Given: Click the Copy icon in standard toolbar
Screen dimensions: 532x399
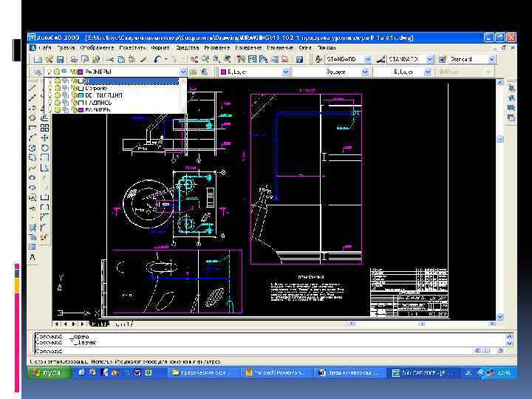Looking at the screenshot, I should pos(121,60).
